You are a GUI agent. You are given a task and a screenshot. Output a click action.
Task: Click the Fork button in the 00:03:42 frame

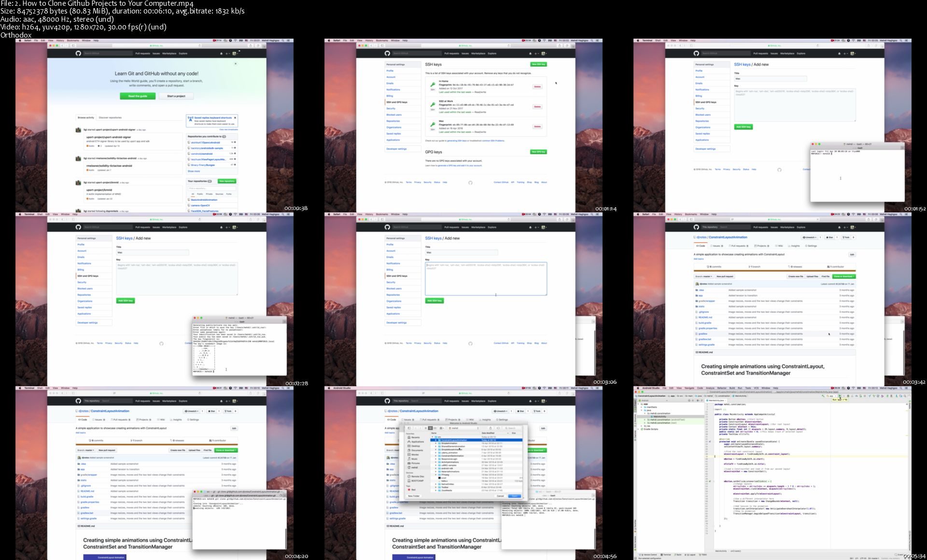click(846, 238)
